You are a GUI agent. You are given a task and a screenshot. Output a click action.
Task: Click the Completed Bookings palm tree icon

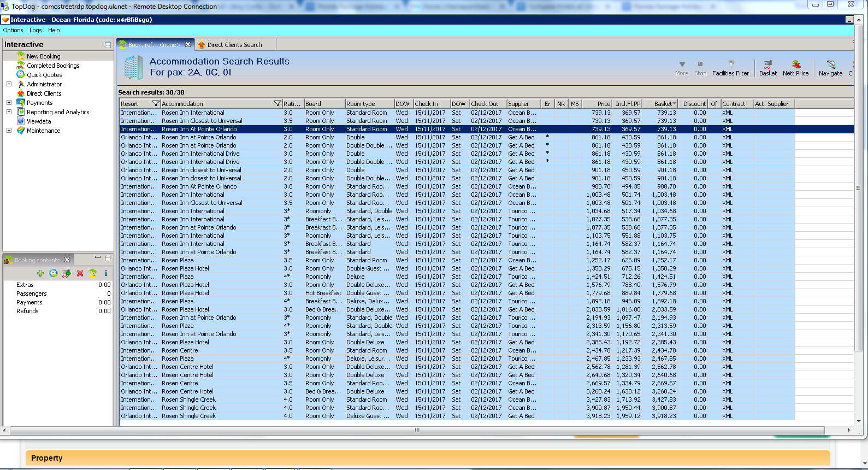coord(21,65)
